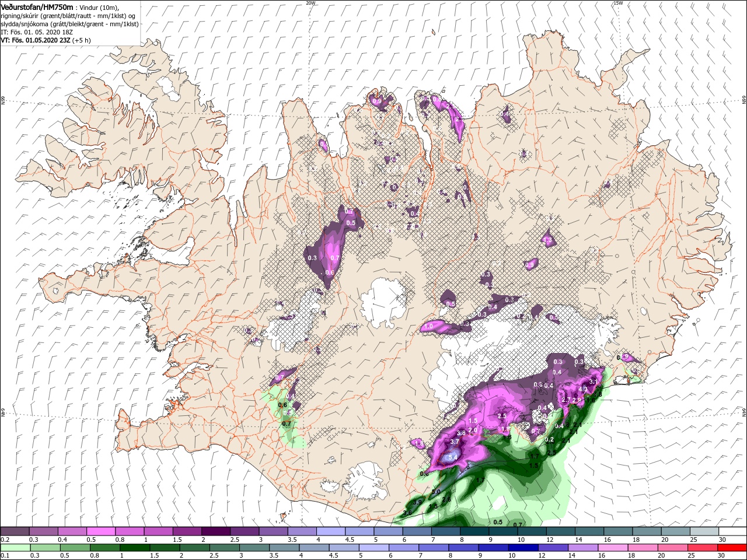Pick the 16 light pink swatch in rain legend
The height and width of the screenshot is (560, 747).
click(x=612, y=548)
